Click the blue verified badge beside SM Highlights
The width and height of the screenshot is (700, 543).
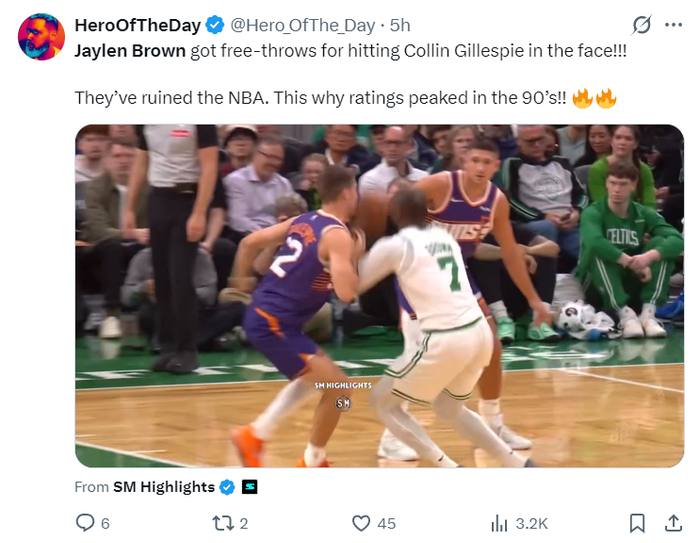[227, 487]
